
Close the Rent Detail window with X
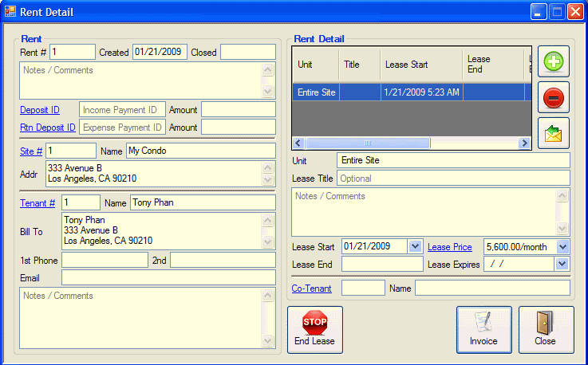click(575, 12)
